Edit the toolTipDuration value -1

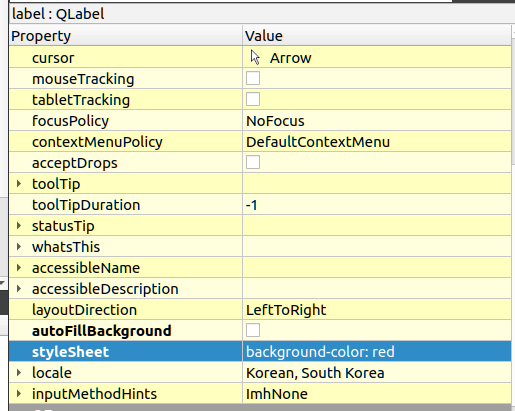pyautogui.click(x=251, y=205)
